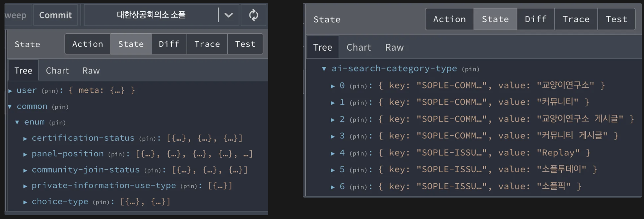Click the refresh icon in left toolbar
Screen dimensions: 644x219
[254, 15]
